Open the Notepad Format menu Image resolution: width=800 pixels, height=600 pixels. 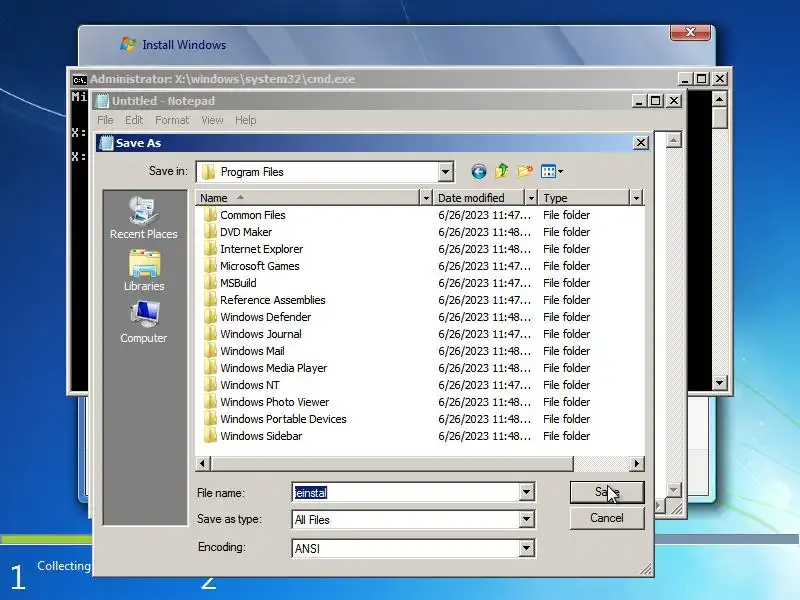(172, 120)
